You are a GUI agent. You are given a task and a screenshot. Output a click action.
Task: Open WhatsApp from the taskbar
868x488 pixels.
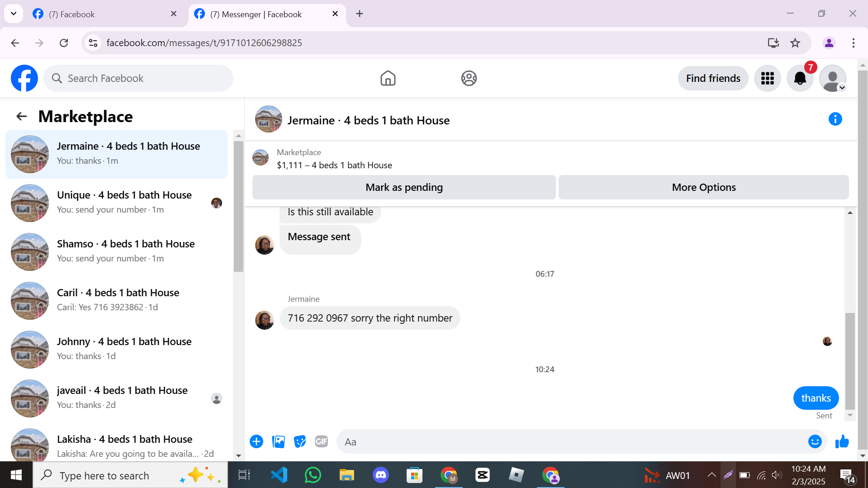point(313,475)
